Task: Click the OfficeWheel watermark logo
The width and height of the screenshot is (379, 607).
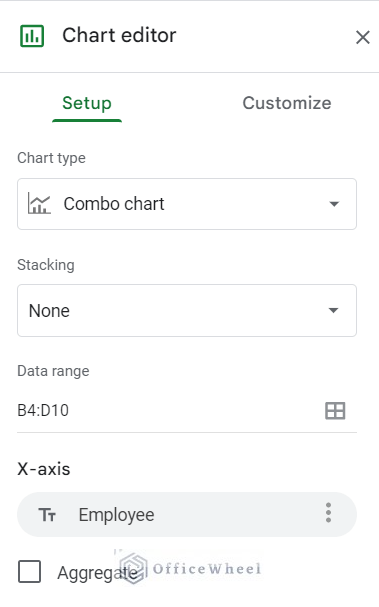Action: [134, 569]
